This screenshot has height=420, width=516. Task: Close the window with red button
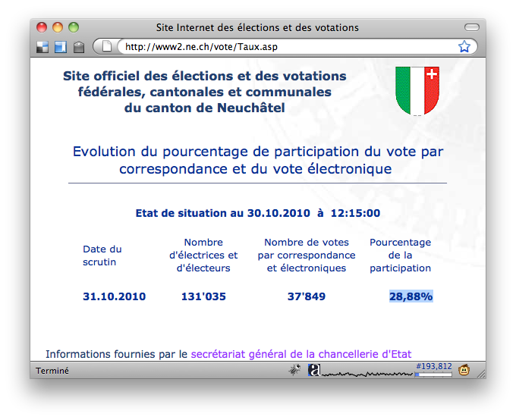(x=42, y=27)
